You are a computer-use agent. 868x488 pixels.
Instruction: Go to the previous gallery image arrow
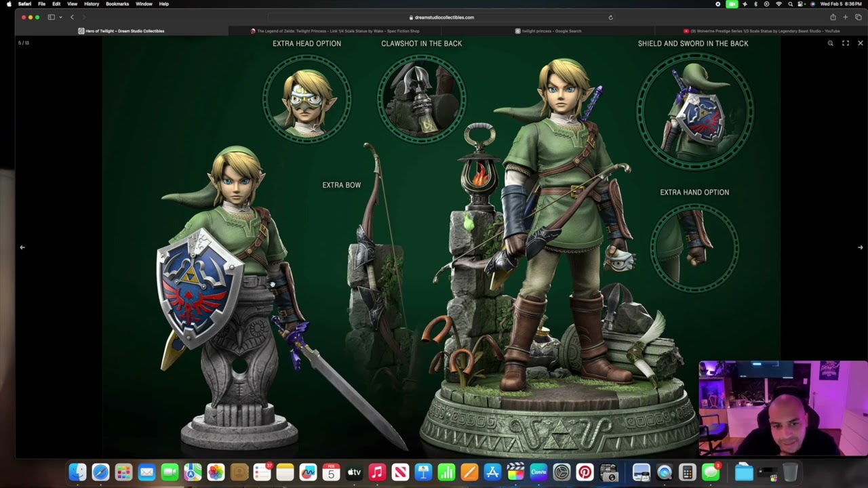click(22, 247)
